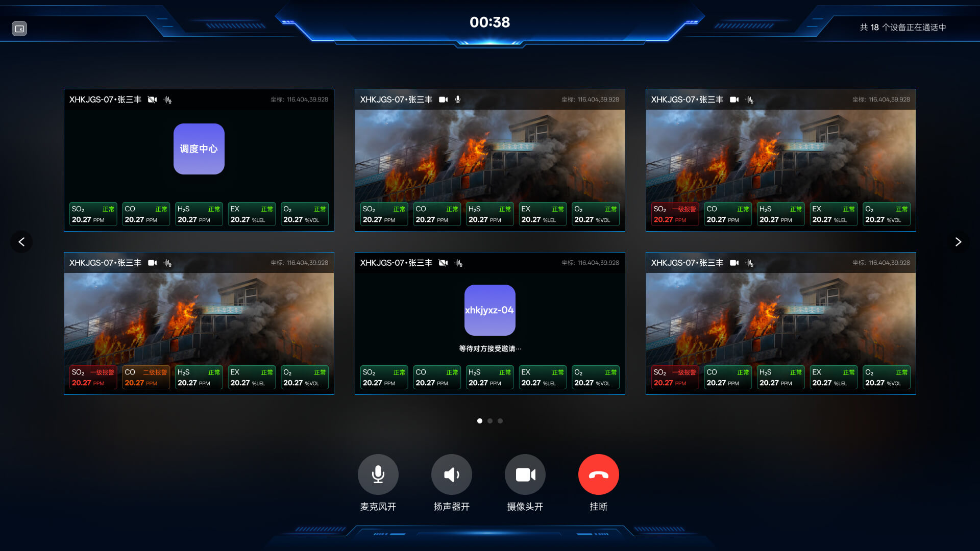This screenshot has height=551, width=980.
Task: Click the H₂S reading in the 调度中心 card
Action: (x=199, y=214)
